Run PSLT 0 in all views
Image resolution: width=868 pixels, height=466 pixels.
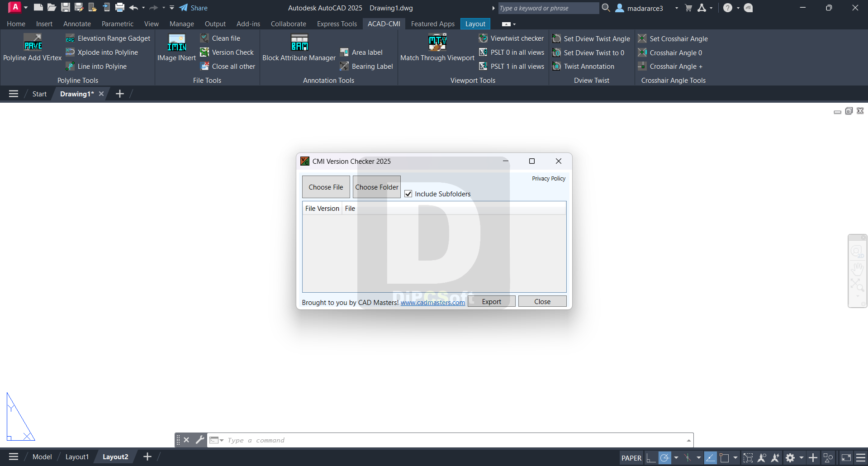point(512,52)
